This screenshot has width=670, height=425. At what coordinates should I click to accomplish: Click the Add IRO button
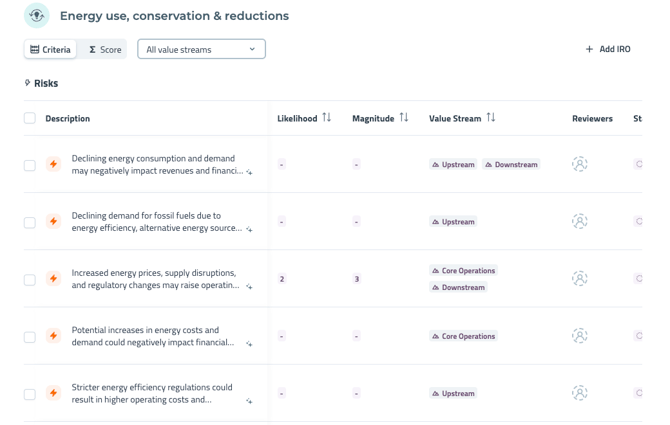coord(608,49)
